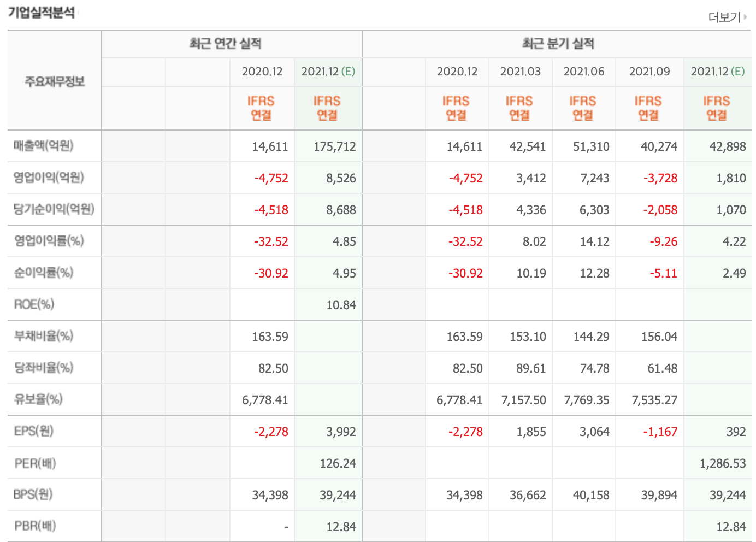Image resolution: width=756 pixels, height=542 pixels.
Task: Select the 392 quarterly EPS estimate
Action: tap(736, 432)
